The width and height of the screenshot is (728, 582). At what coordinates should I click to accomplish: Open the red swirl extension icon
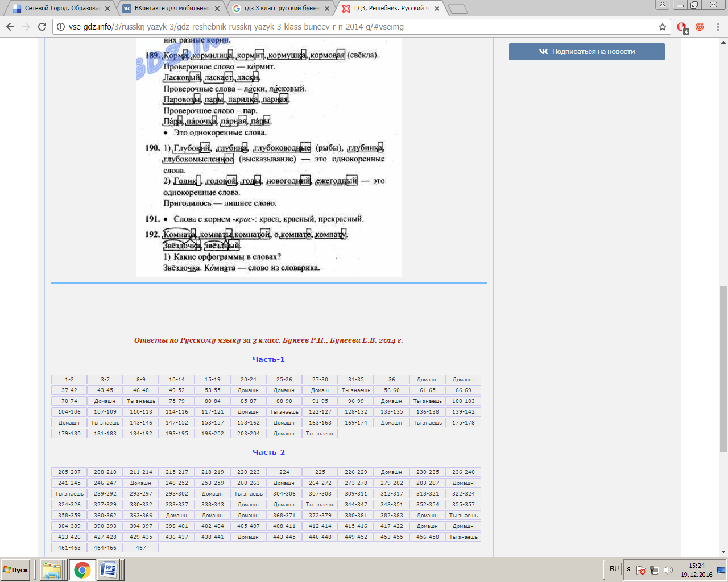700,27
